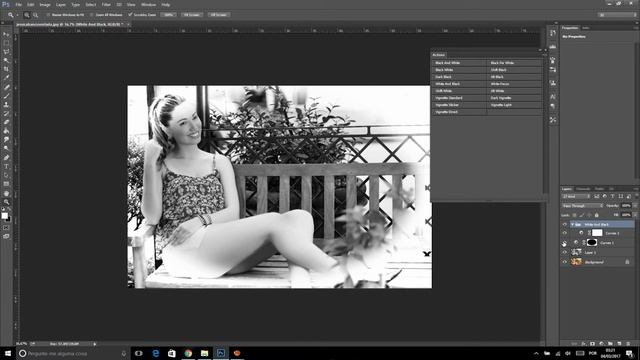Screen dimensions: 640x360
Task: Select the History Brush tool
Action: pos(6,113)
